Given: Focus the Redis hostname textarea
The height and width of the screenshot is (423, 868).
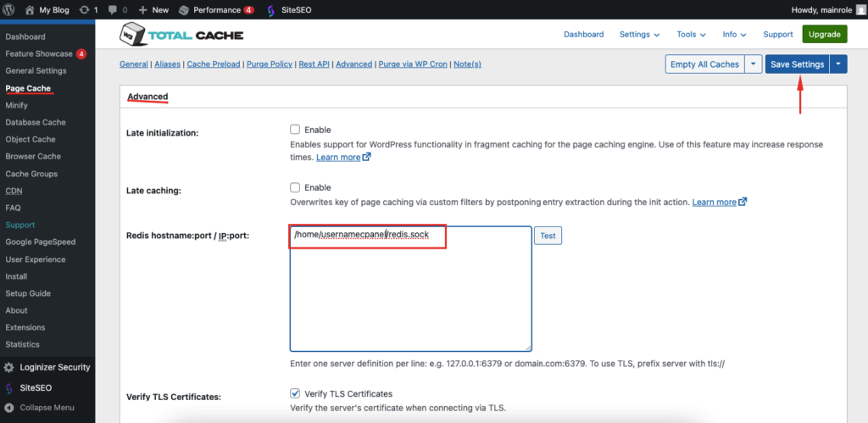Looking at the screenshot, I should pos(411,288).
